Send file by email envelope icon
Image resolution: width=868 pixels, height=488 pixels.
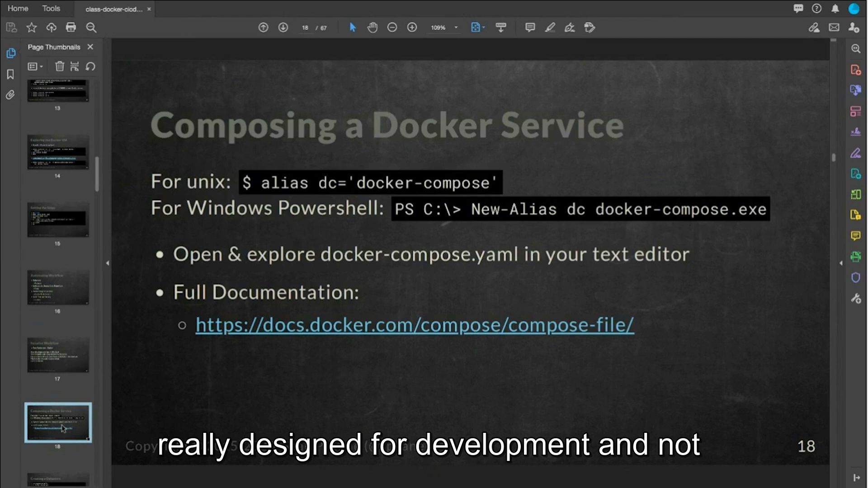pos(834,28)
